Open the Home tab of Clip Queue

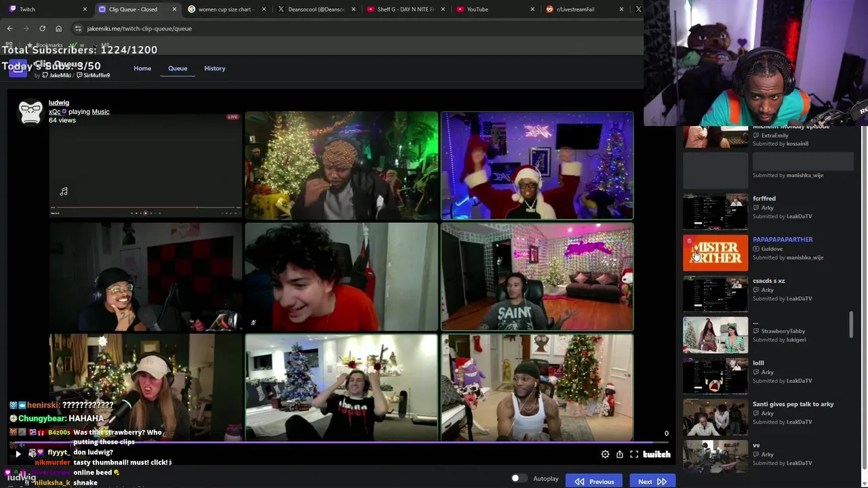pos(142,68)
